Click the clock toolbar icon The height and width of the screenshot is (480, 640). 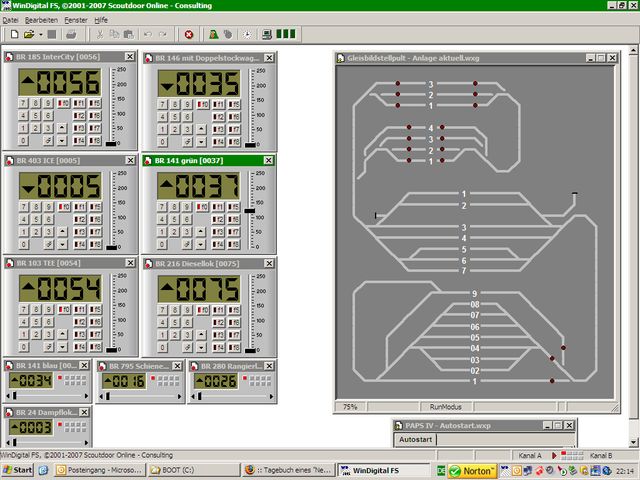point(247,34)
